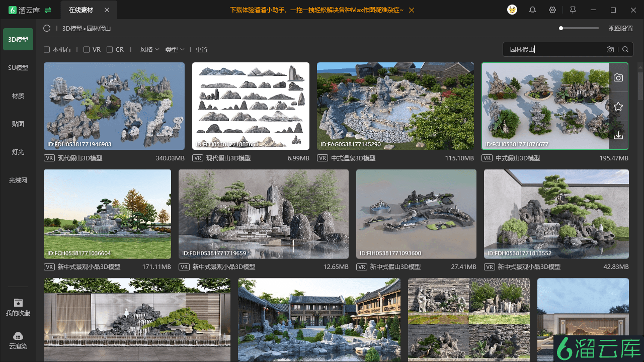Screen dimensions: 644x362
Task: Open the 42.83MB 新中式景观小品 thumbnail
Action: click(556, 214)
